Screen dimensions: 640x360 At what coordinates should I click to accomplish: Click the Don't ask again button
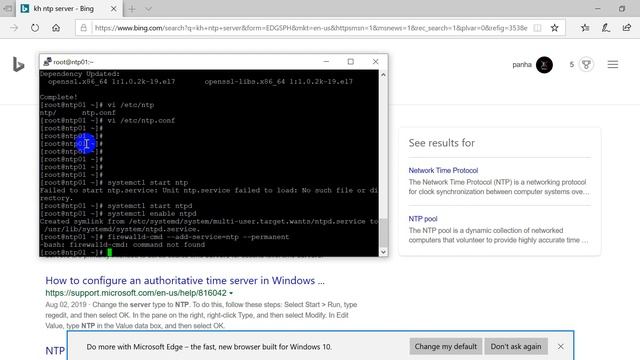coord(516,347)
